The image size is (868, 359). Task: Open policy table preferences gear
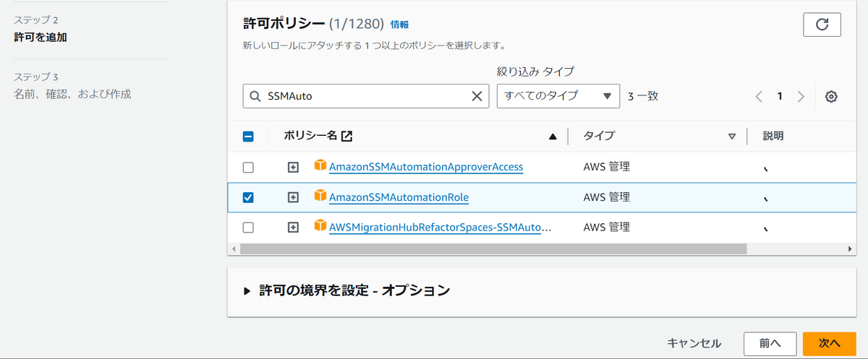[831, 96]
